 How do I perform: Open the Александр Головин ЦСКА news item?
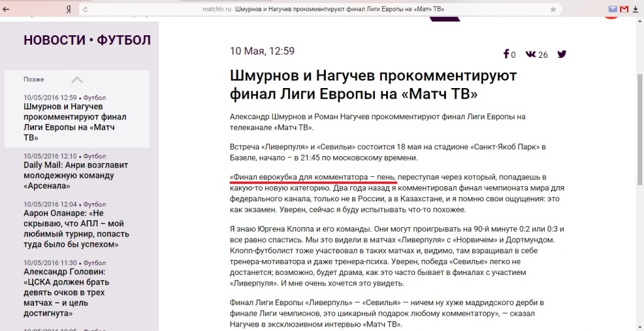pyautogui.click(x=67, y=293)
